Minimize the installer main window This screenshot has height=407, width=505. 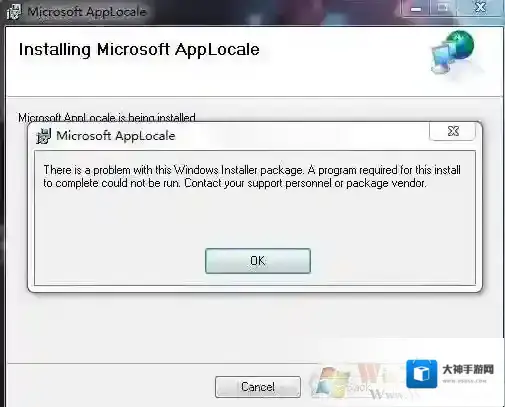[416, 8]
